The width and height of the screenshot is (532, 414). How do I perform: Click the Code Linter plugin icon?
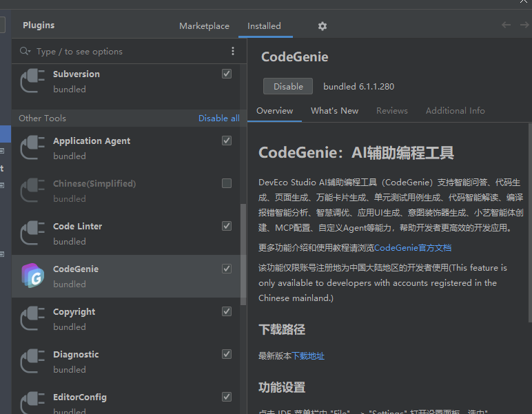tap(32, 233)
